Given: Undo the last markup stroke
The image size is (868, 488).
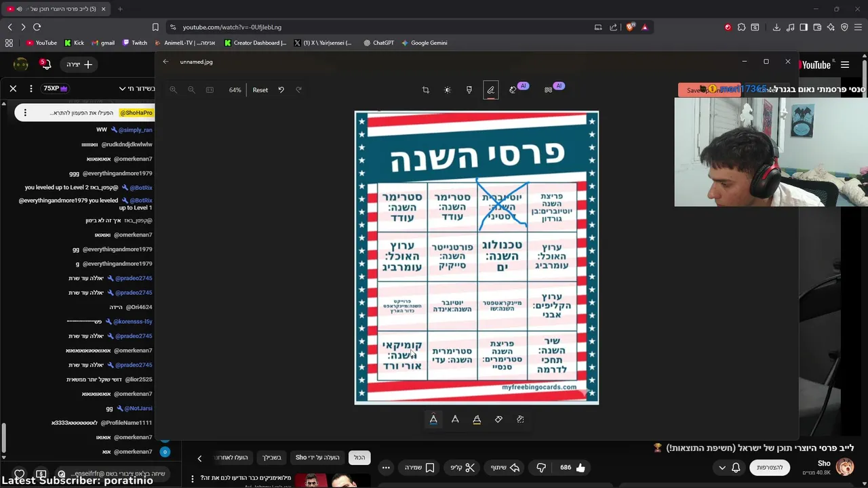Looking at the screenshot, I should tap(281, 89).
